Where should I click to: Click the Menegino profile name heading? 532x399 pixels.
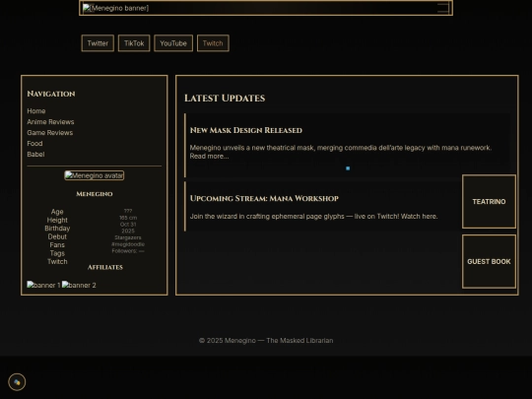(95, 194)
